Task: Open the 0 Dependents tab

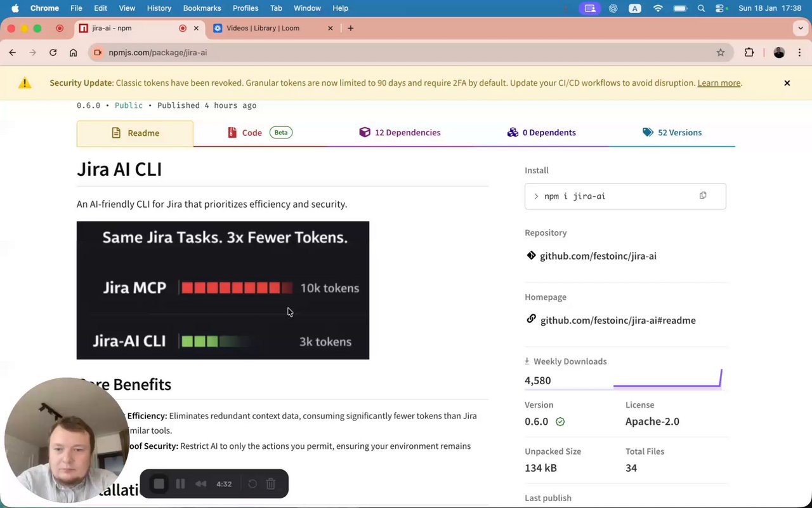Action: coord(542,133)
